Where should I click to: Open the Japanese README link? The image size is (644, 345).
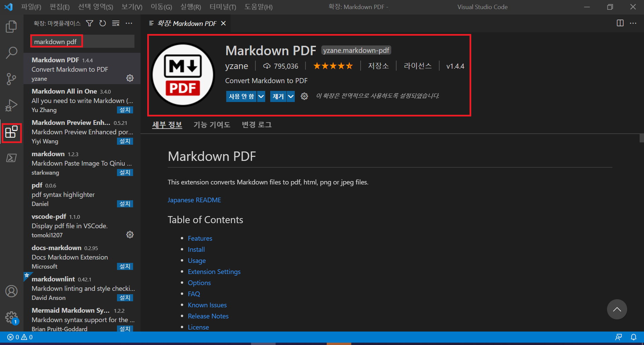click(194, 200)
